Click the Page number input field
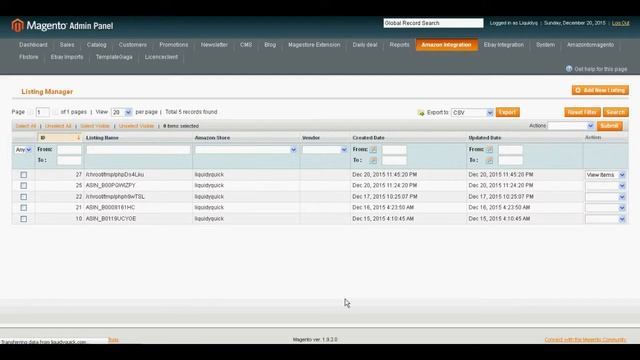 (42, 112)
